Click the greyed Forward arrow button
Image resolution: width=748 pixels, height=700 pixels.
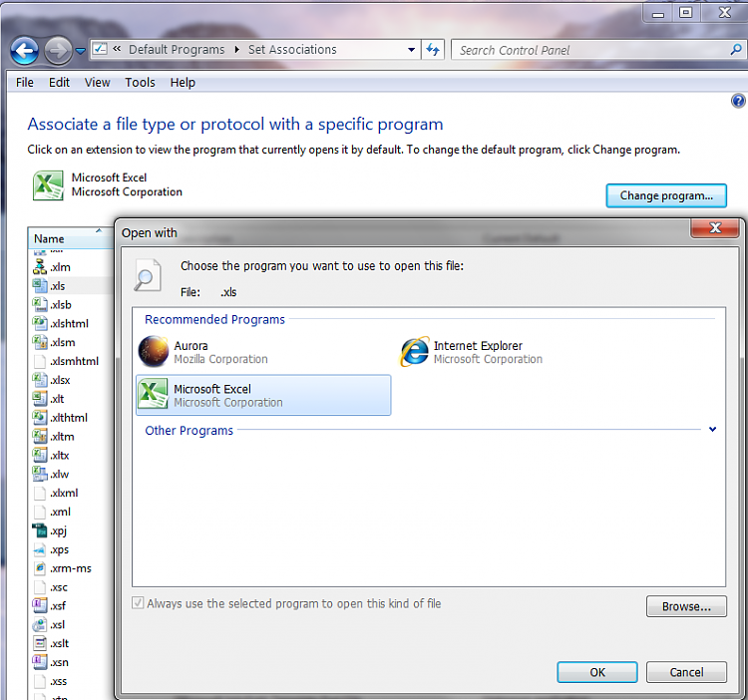(x=58, y=50)
